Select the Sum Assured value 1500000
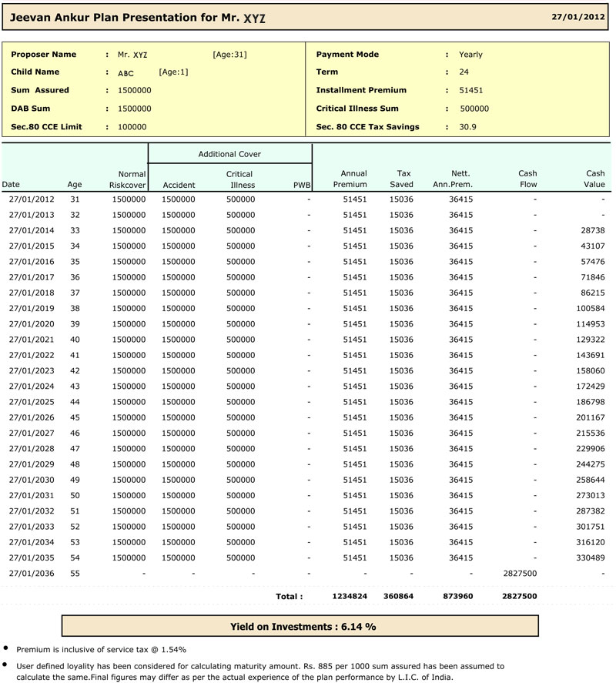 click(x=134, y=90)
